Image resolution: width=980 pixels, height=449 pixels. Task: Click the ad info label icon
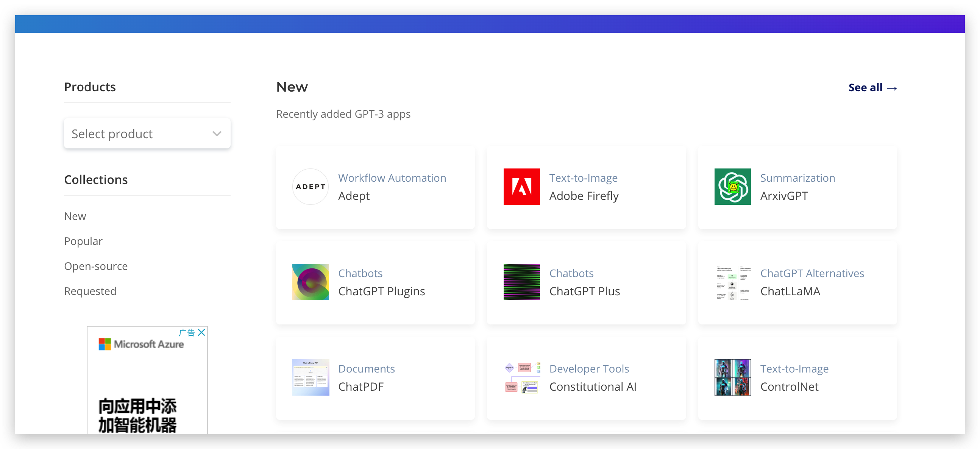click(187, 332)
